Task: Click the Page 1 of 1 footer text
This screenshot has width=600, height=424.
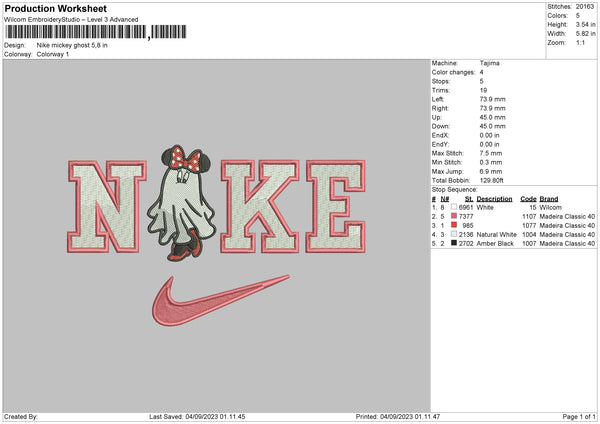Action: coord(579,417)
